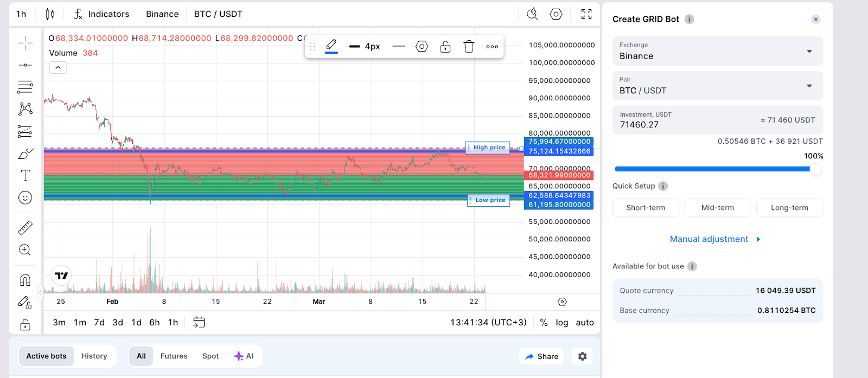Toggle magnet mode in drawing toolbar
The height and width of the screenshot is (378, 868).
click(x=25, y=280)
